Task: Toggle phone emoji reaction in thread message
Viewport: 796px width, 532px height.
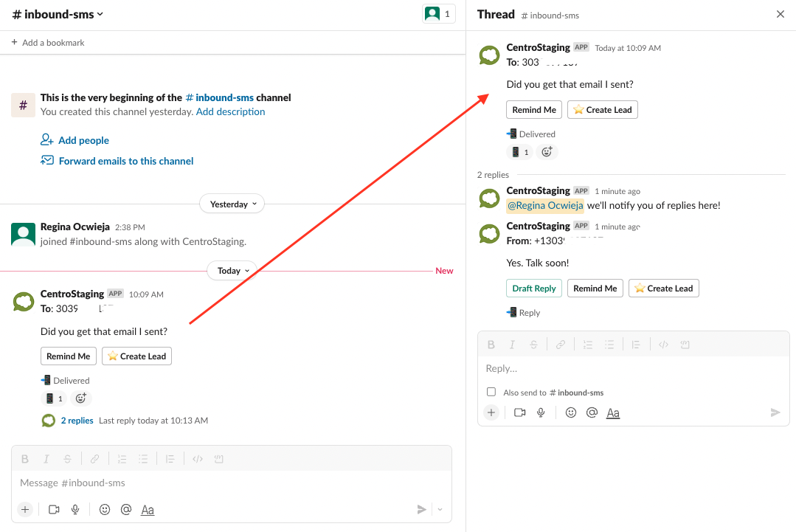Action: point(520,152)
